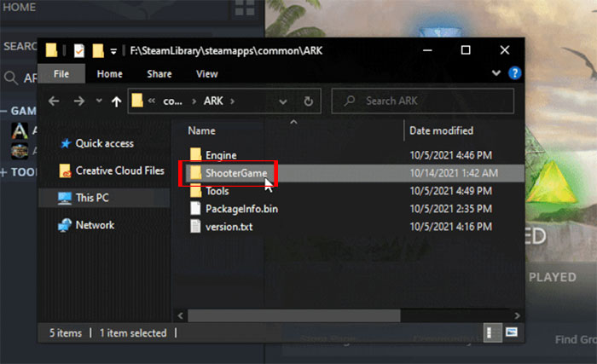Open Creative Cloud Files in navigation pane
The width and height of the screenshot is (597, 364).
pos(112,170)
